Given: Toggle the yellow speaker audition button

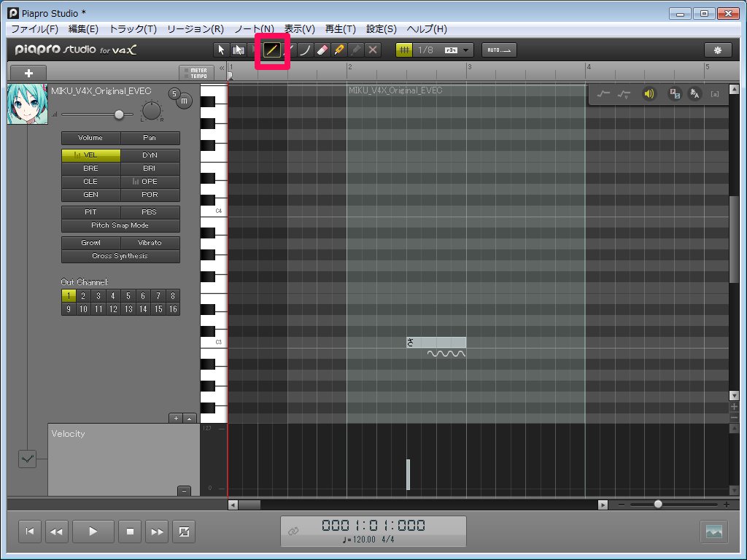Looking at the screenshot, I should pos(649,94).
